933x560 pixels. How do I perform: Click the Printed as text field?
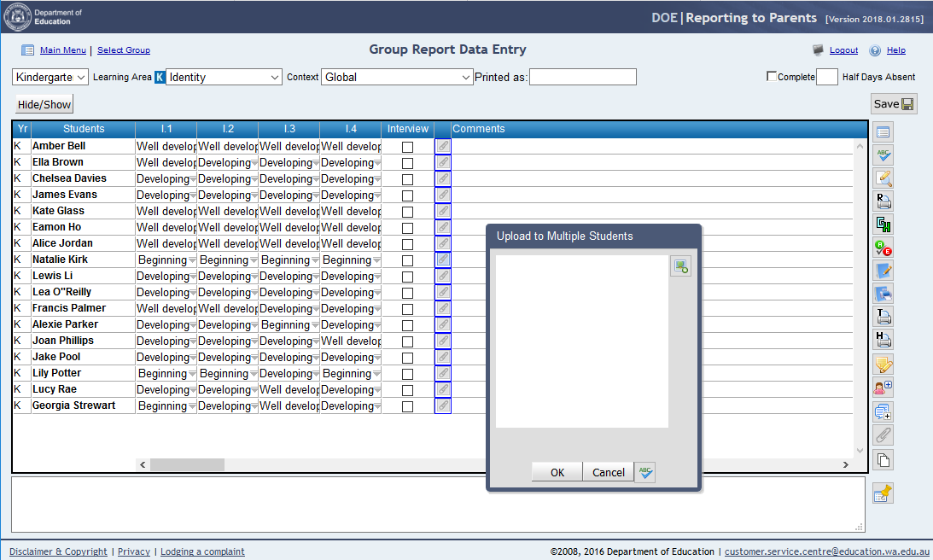click(x=583, y=77)
